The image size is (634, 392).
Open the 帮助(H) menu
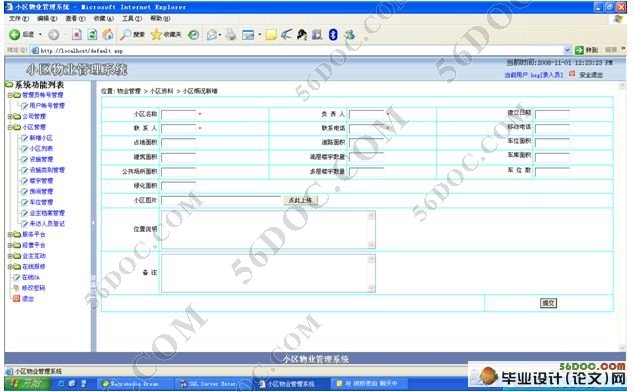click(160, 19)
